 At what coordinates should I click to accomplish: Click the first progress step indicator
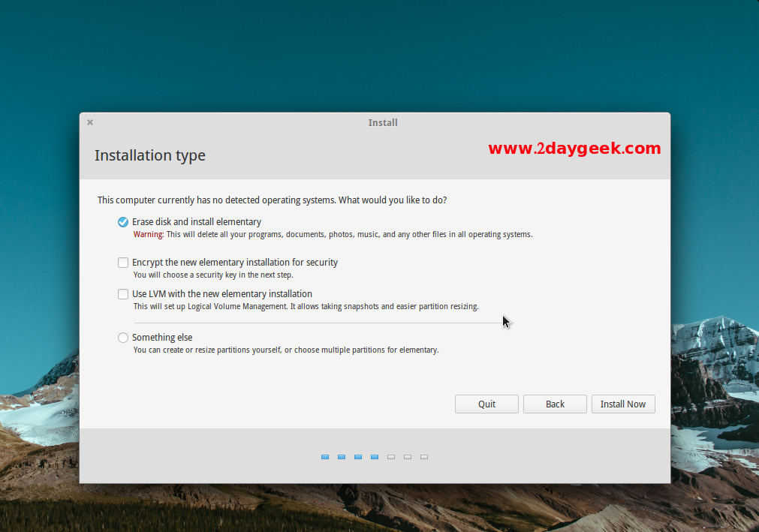[x=325, y=456]
